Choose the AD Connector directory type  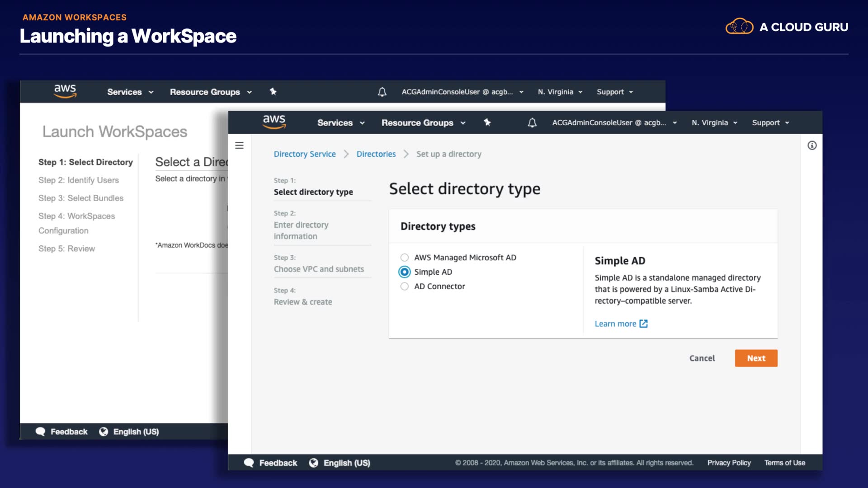click(405, 286)
